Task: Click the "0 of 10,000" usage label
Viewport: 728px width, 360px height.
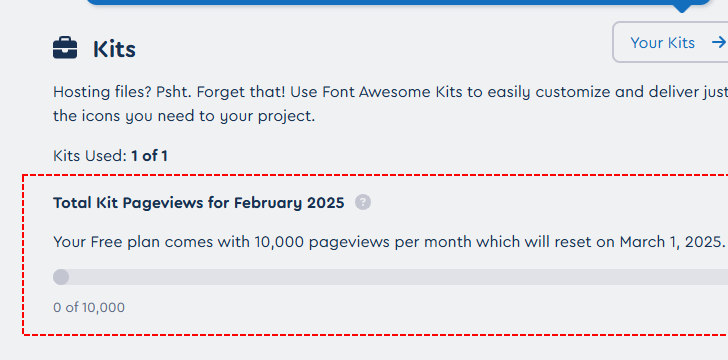Action: pos(89,308)
